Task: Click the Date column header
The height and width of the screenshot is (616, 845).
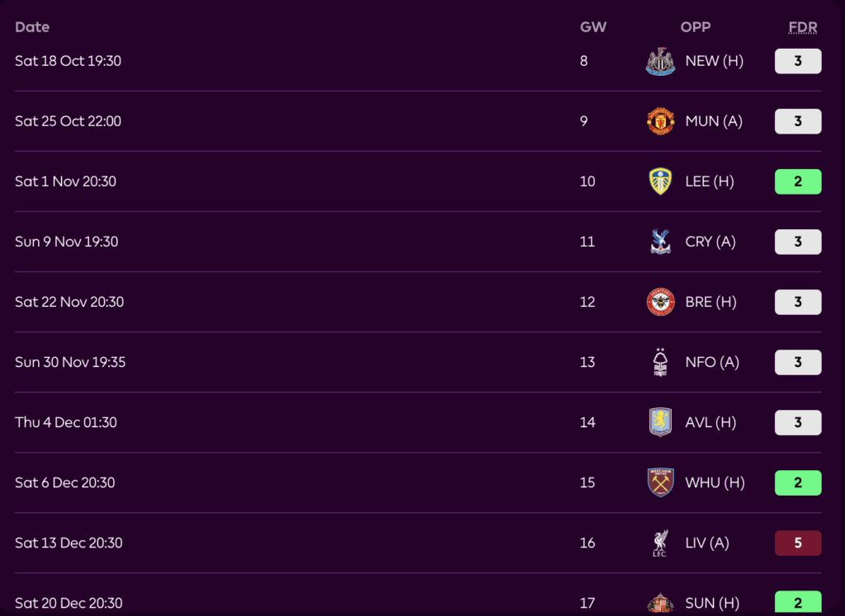Action: tap(32, 27)
